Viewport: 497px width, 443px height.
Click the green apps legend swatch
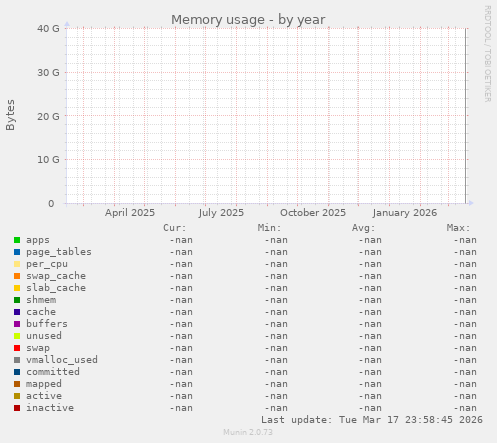click(x=17, y=240)
